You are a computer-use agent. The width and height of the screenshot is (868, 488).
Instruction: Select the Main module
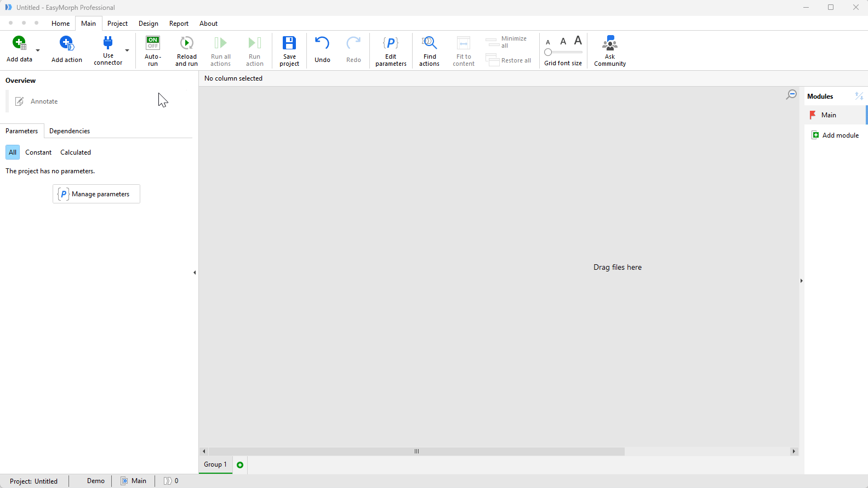[x=835, y=115]
